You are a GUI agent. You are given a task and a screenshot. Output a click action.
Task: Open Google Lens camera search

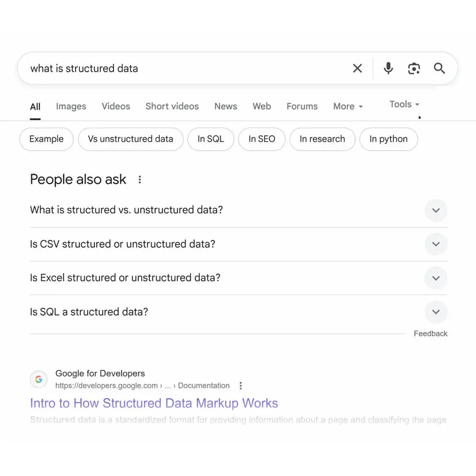(414, 68)
